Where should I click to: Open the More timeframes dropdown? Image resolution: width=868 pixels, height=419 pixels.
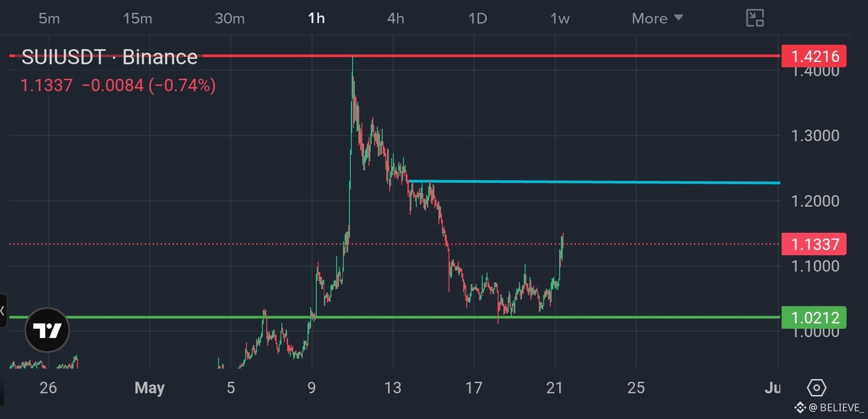(x=657, y=18)
